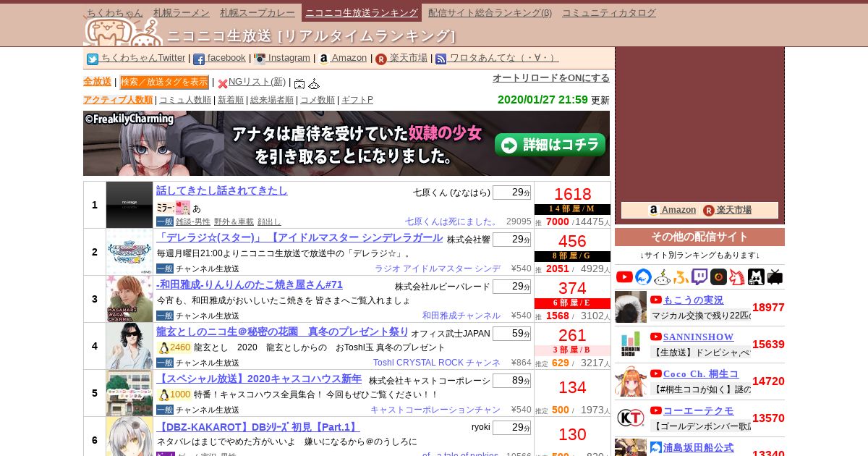Turn on auto reload (オートリロードをONにする)
Viewport: 868px width, 456px height.
[551, 78]
